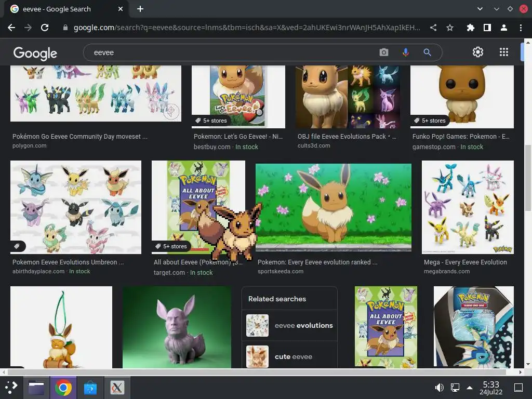Close the eevee Google Search tab
Viewport: 532px width, 399px height.
click(121, 9)
